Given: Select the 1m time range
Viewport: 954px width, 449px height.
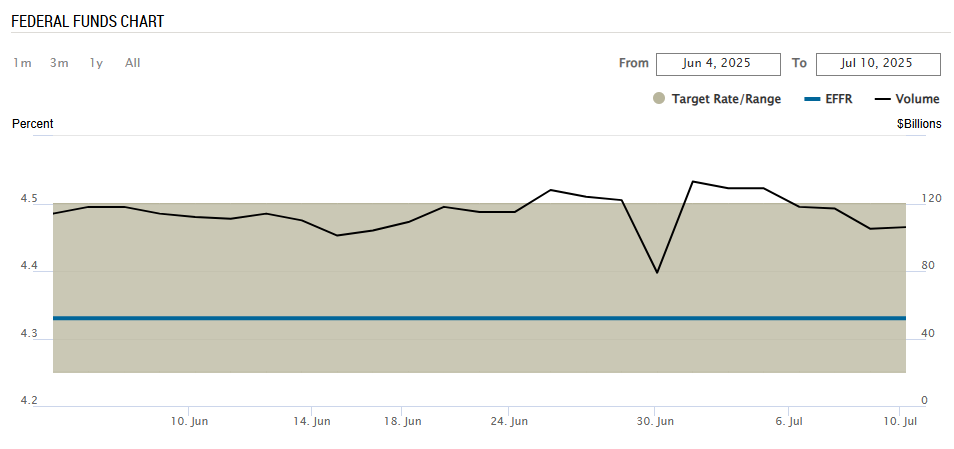Looking at the screenshot, I should pyautogui.click(x=23, y=63).
